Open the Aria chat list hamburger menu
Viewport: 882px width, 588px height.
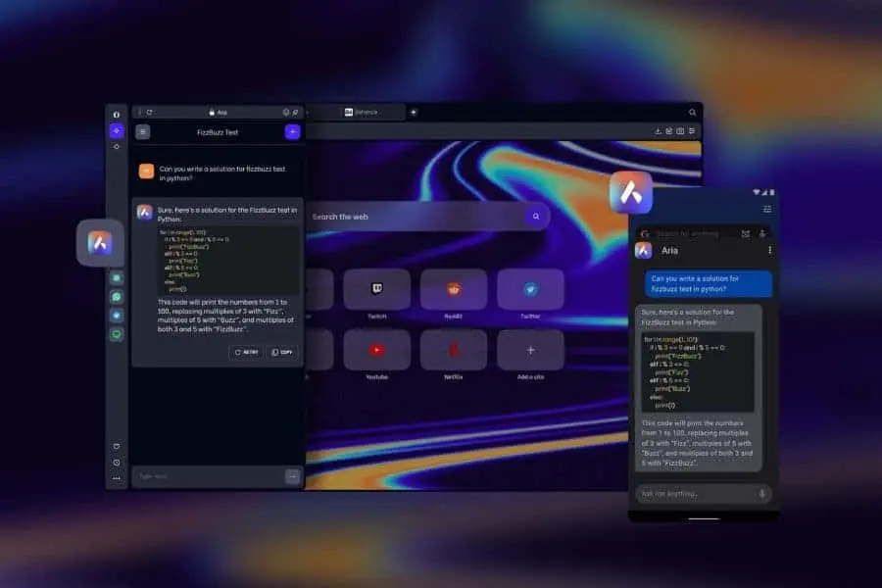(x=143, y=132)
